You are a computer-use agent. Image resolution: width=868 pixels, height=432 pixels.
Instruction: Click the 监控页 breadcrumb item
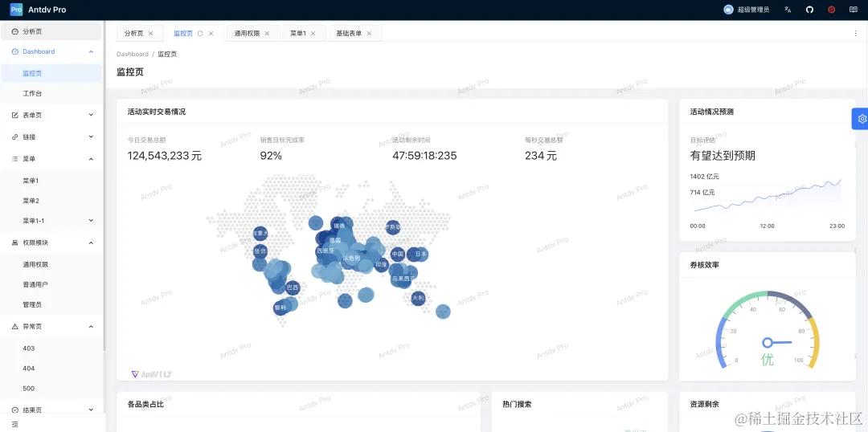[167, 55]
